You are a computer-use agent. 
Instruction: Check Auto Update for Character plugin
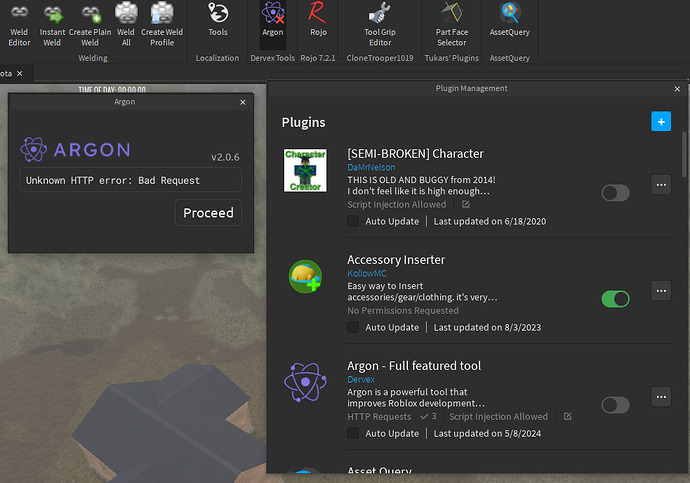[x=353, y=221]
